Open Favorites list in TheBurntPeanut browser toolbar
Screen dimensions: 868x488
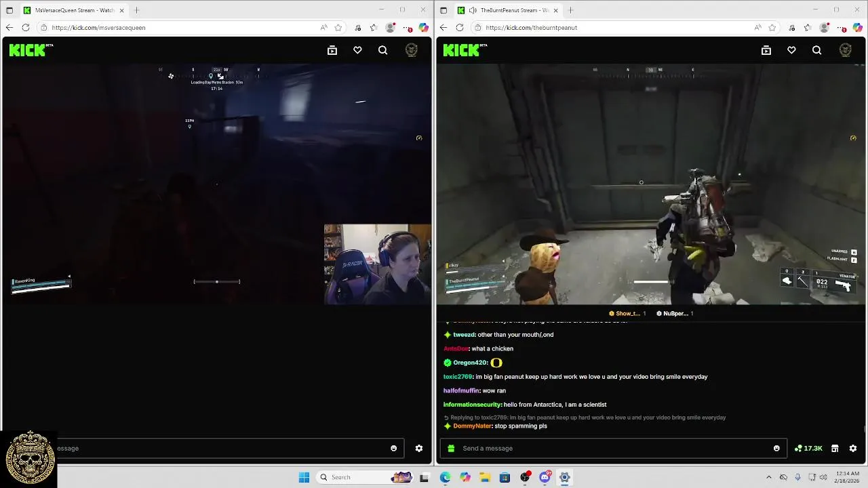click(807, 28)
